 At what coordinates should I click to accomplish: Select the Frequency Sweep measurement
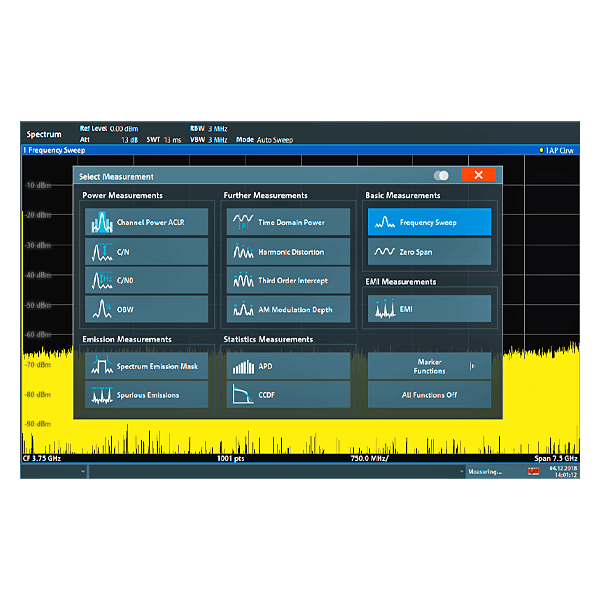[x=429, y=222]
